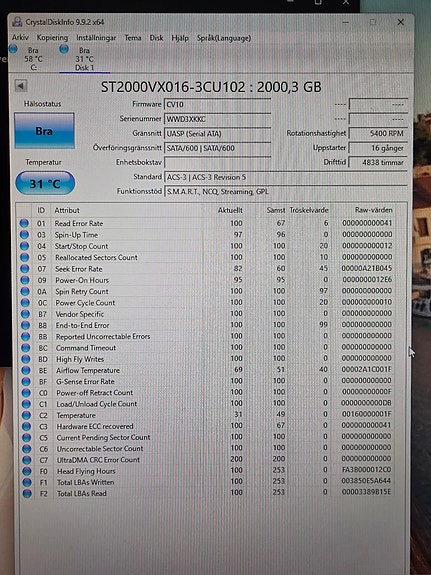
Task: Click the Temperature attribute status orb
Action: click(x=26, y=415)
